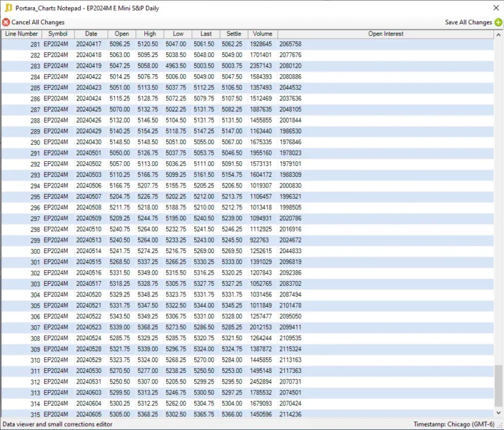This screenshot has height=430, width=504.
Task: Select date cell 20240417
Action: pos(89,44)
